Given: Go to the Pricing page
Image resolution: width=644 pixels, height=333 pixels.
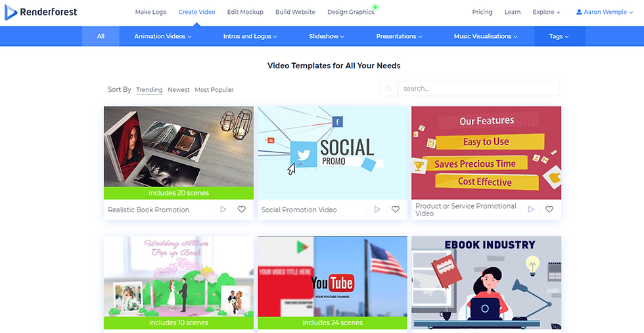Looking at the screenshot, I should point(482,12).
